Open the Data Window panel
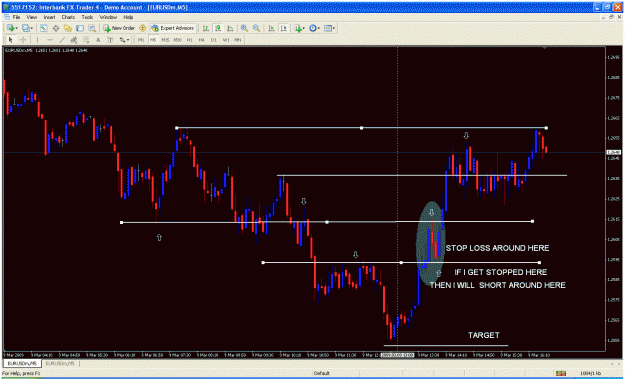This screenshot has height=379, width=625. coord(56,28)
